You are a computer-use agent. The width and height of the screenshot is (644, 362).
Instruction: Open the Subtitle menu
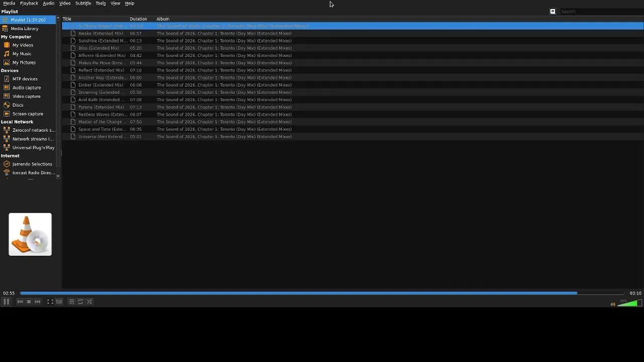[x=83, y=4]
